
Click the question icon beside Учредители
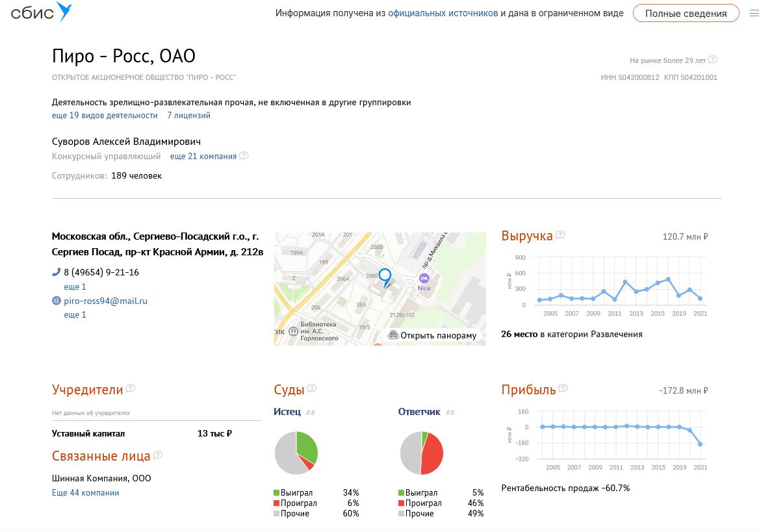pyautogui.click(x=130, y=388)
